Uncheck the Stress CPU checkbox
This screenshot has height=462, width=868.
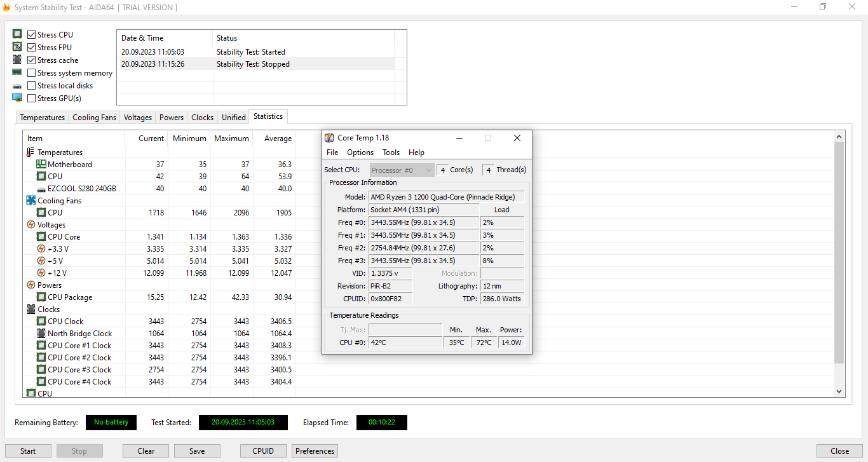(x=32, y=35)
